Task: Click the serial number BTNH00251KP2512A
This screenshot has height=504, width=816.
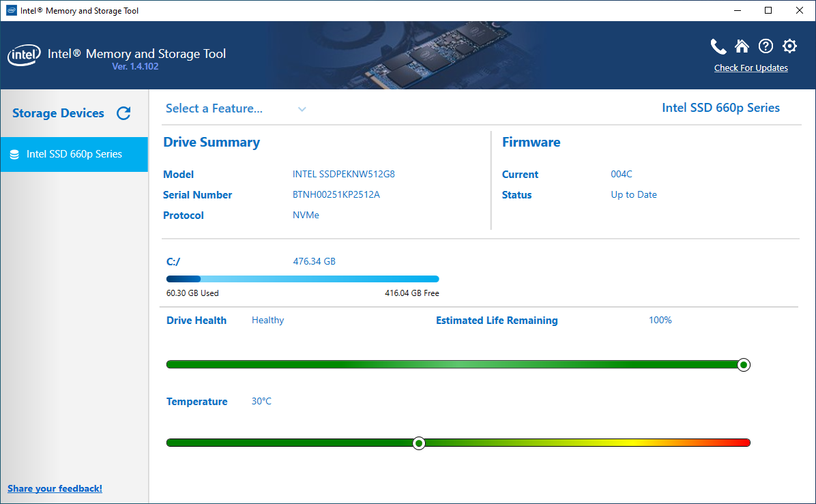Action: pos(336,194)
